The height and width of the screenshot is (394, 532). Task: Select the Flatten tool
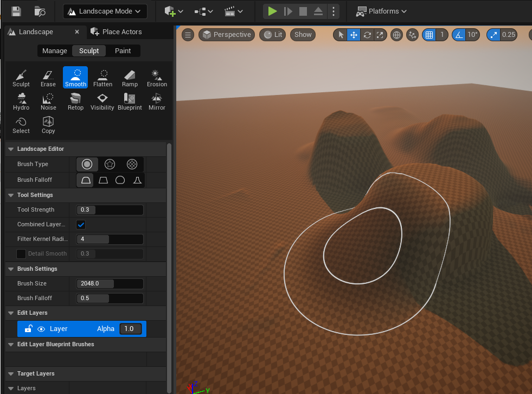(x=102, y=78)
